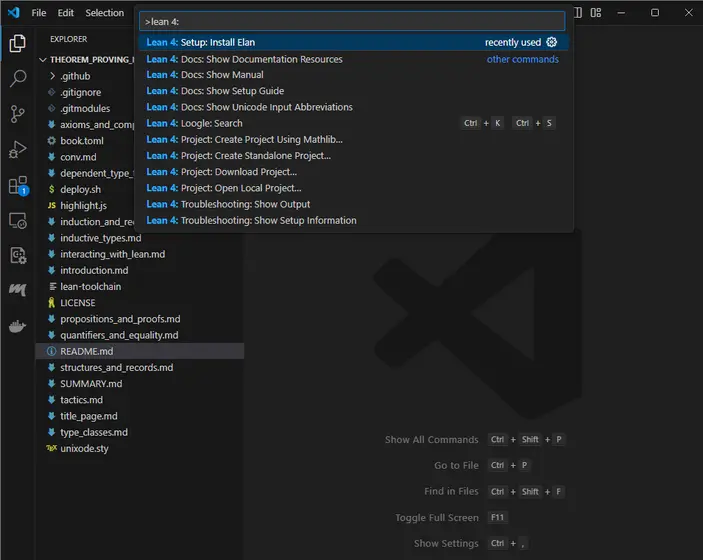Open type_classes.md file
Viewport: 703px width, 560px height.
(140, 432)
